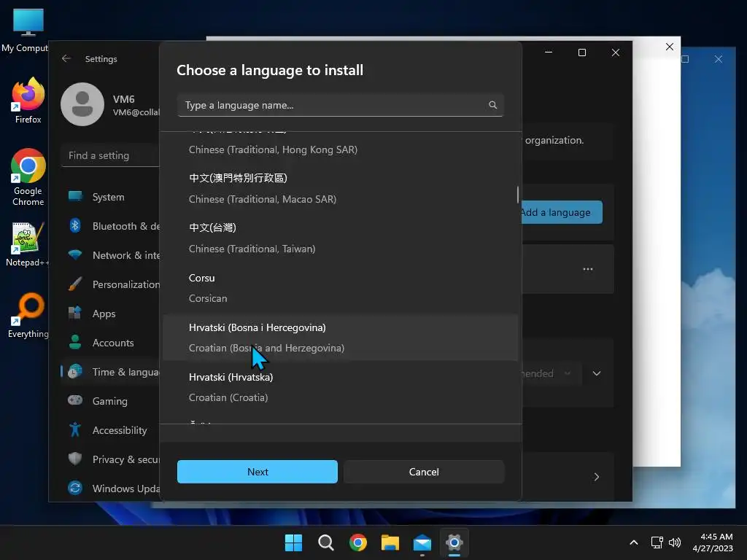The height and width of the screenshot is (560, 747).
Task: Cancel the language install dialog
Action: pyautogui.click(x=424, y=472)
